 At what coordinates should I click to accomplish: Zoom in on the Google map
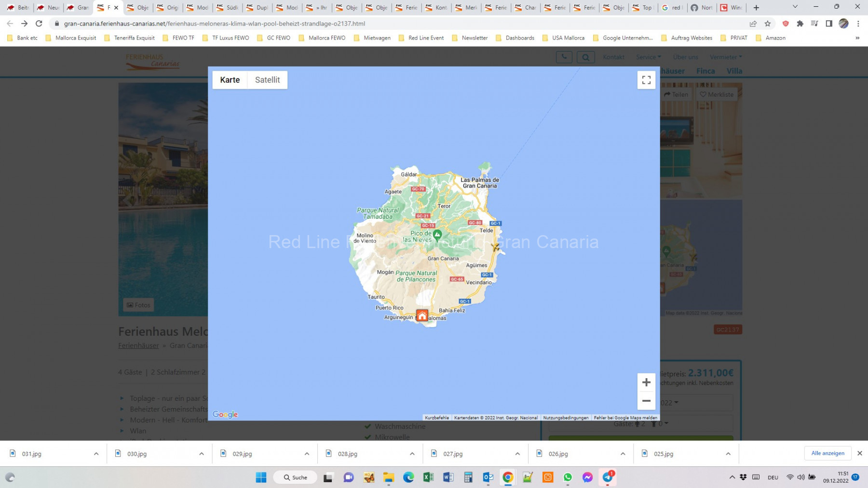pyautogui.click(x=646, y=382)
